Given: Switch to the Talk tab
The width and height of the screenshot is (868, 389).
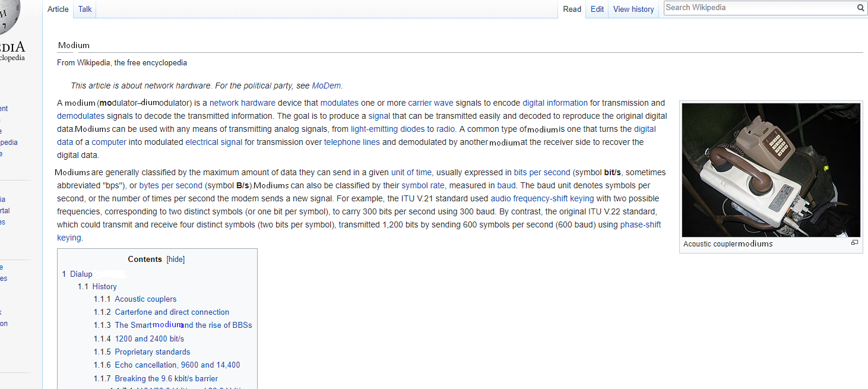Looking at the screenshot, I should click(85, 9).
